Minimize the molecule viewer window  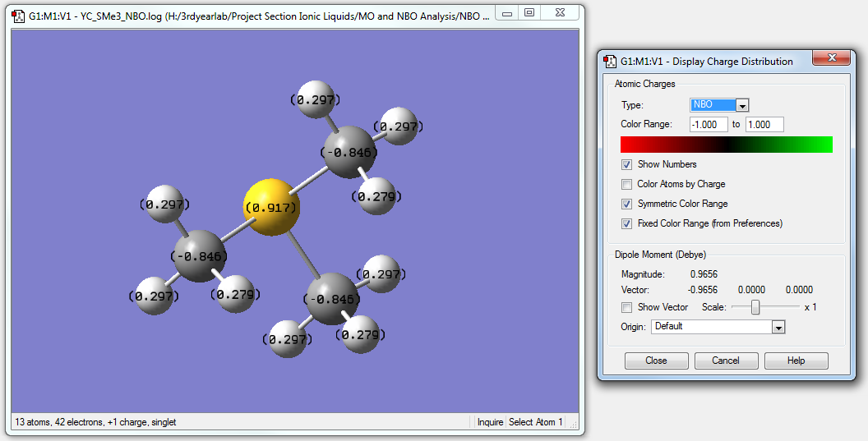[x=509, y=13]
